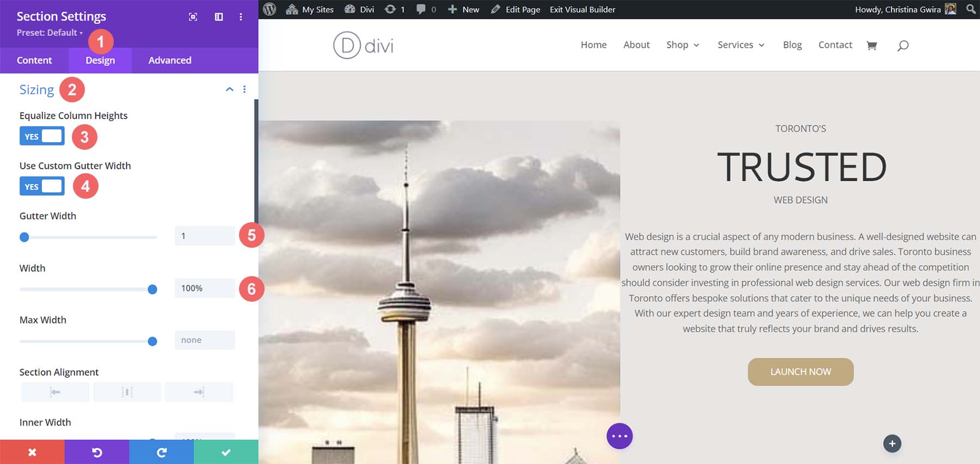Open the Preset Default dropdown

[50, 33]
